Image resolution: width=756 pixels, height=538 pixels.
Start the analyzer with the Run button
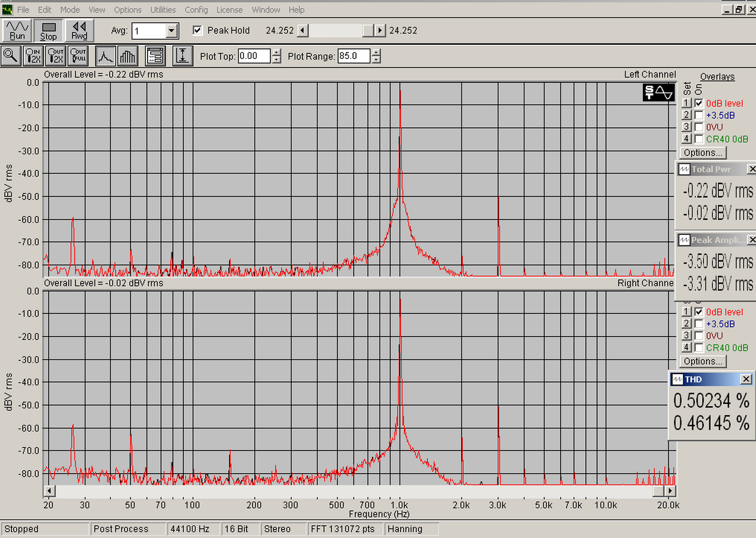17,30
